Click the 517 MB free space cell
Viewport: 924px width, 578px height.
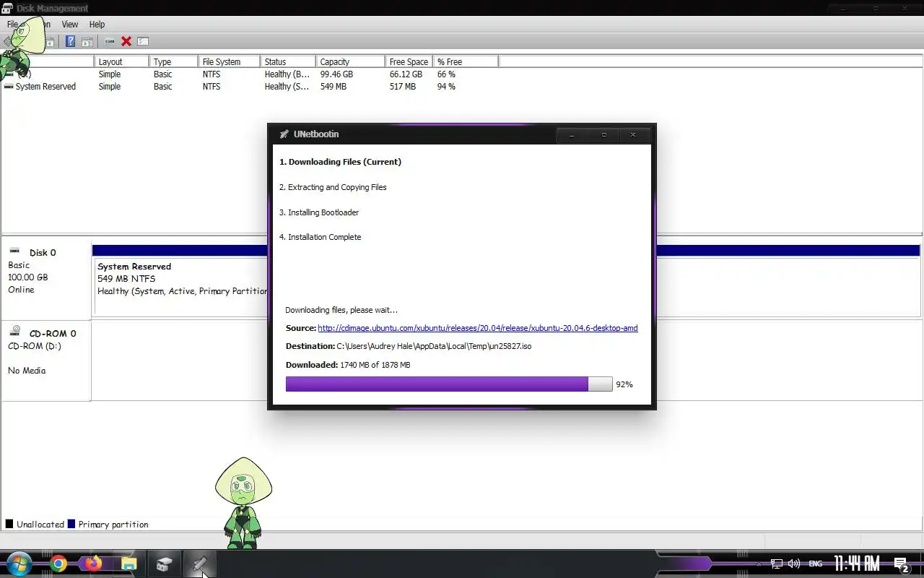[403, 87]
